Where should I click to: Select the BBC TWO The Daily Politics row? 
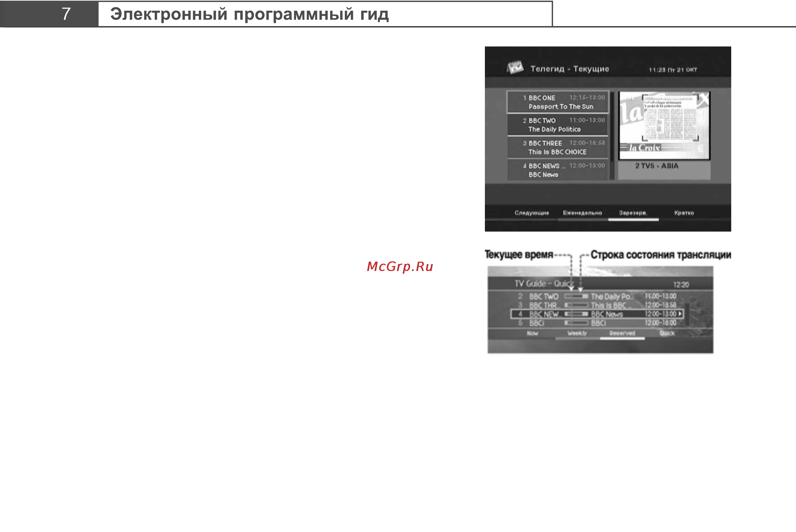click(x=558, y=125)
